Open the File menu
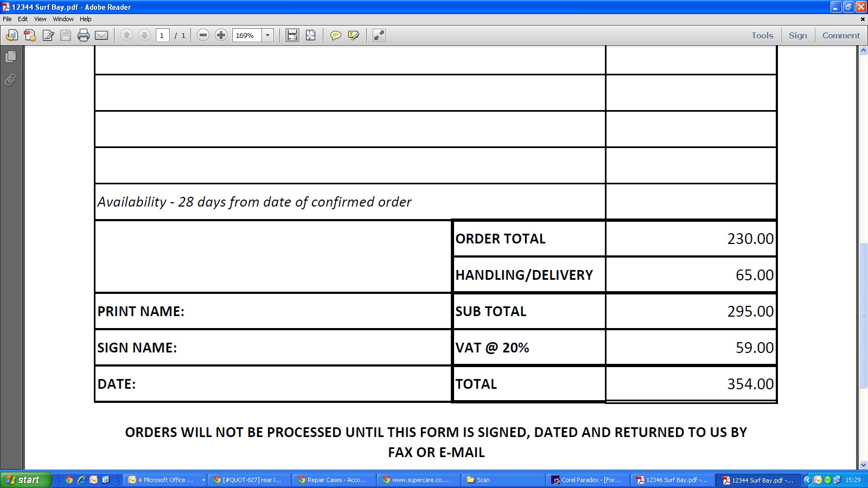868x488 pixels. click(x=7, y=19)
